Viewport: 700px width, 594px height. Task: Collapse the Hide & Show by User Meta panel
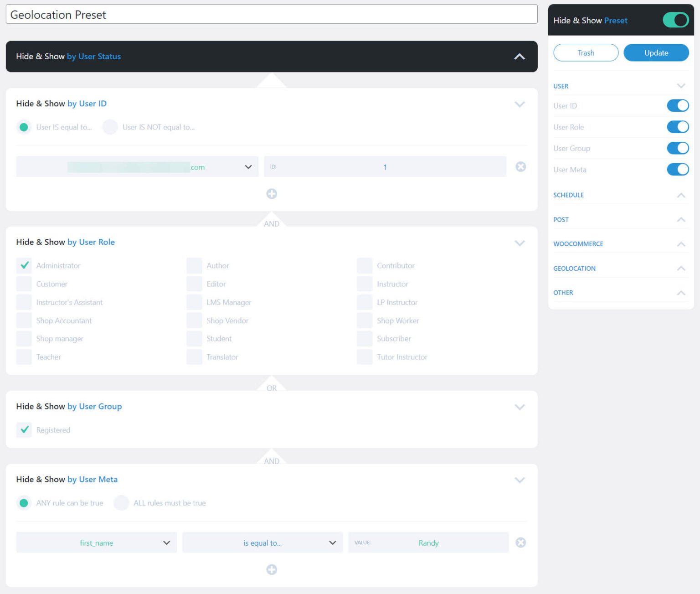[x=520, y=480]
